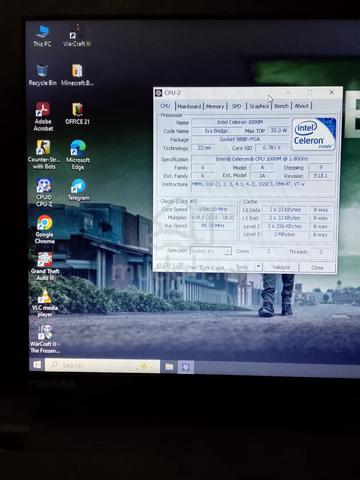360x480 pixels.
Task: Open the SPD tab
Action: (x=237, y=106)
